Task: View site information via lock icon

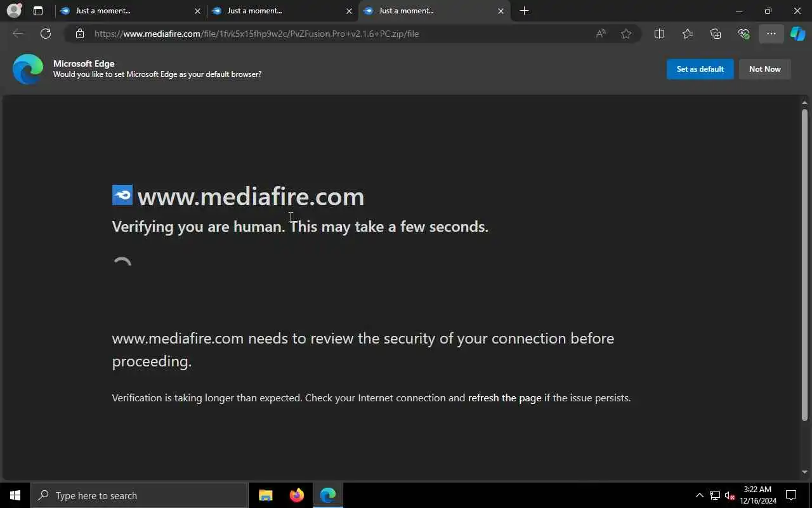Action: point(79,34)
